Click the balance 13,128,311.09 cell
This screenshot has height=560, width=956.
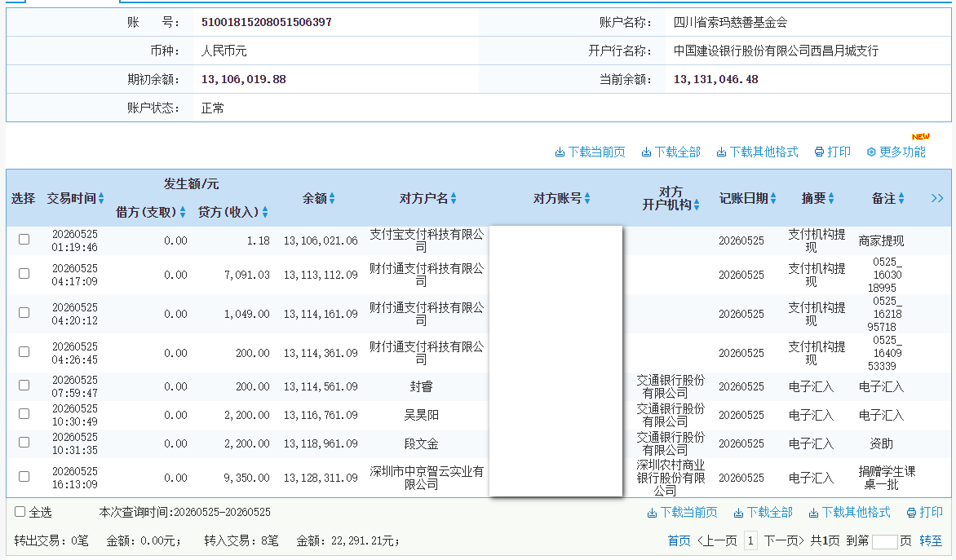321,478
